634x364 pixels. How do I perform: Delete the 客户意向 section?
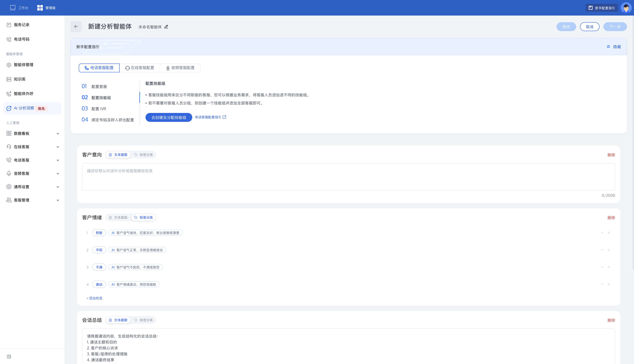[x=611, y=155]
